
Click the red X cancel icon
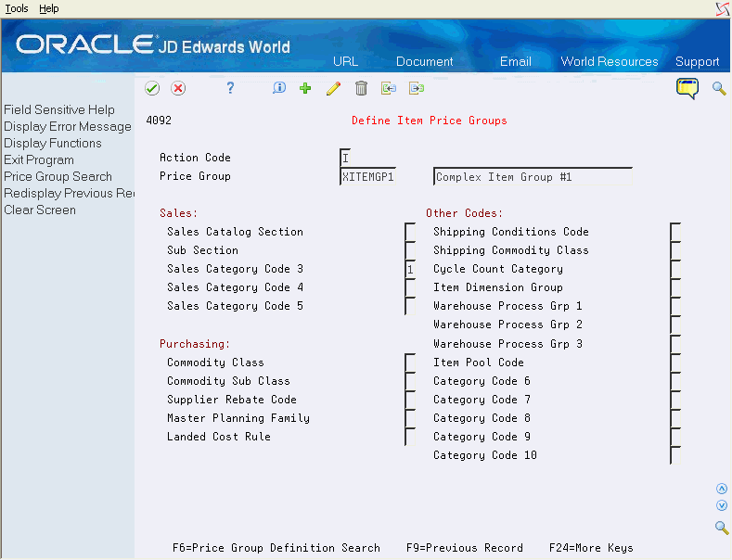pos(178,88)
